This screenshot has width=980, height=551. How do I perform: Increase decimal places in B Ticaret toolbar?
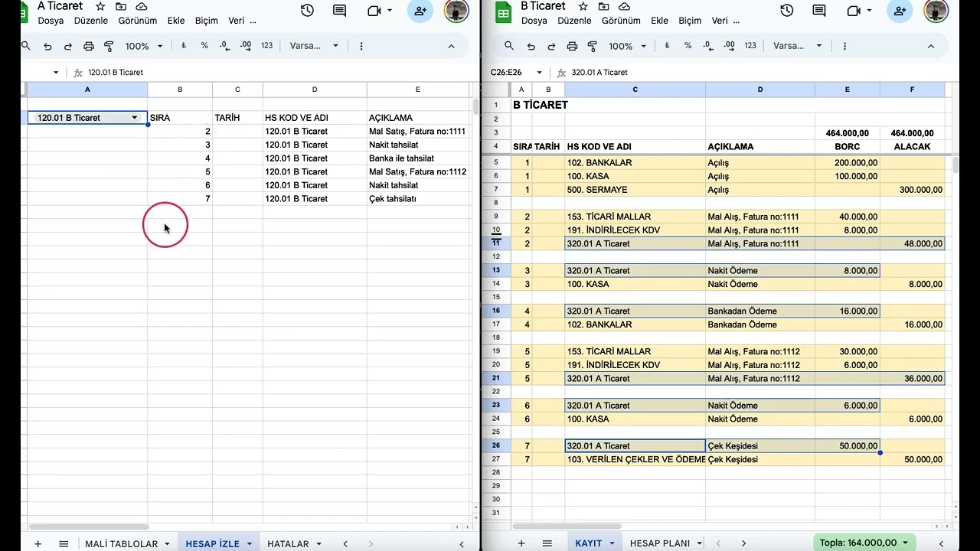click(x=729, y=46)
